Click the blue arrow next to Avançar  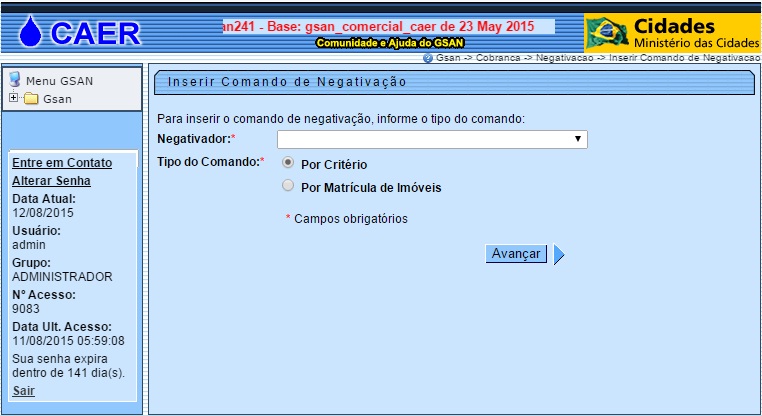pyautogui.click(x=559, y=254)
